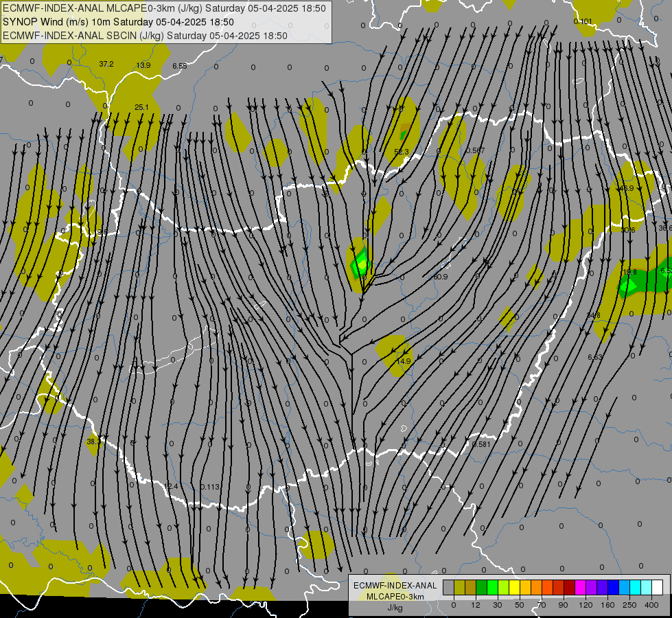672x618 pixels.
Task: Click the map value 0.581
Action: click(481, 444)
